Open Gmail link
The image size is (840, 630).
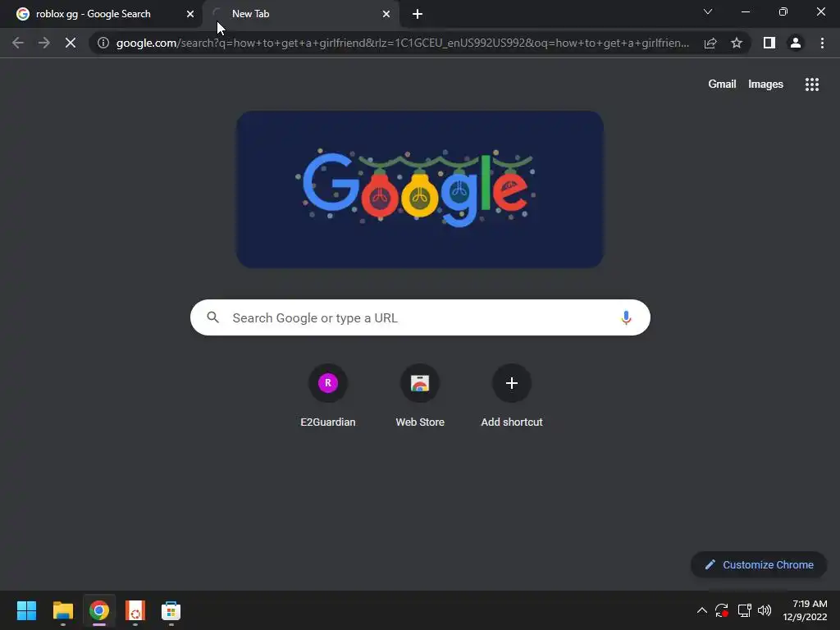pos(722,84)
